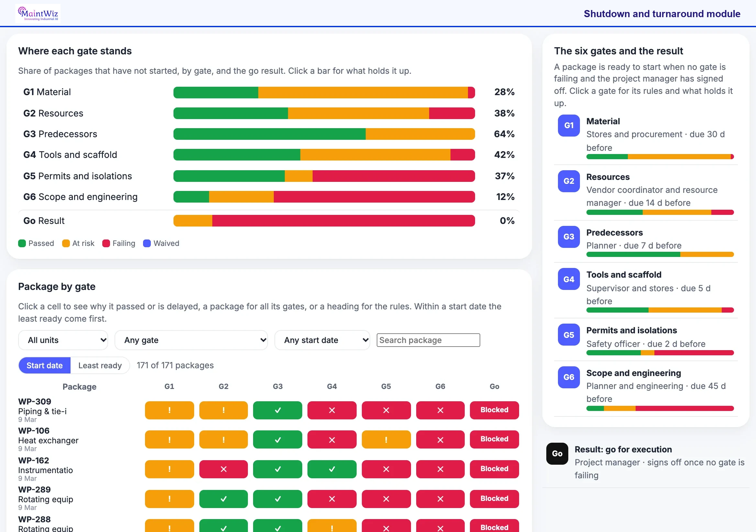Click the G1 Material progress bar
756x532 pixels.
click(324, 93)
